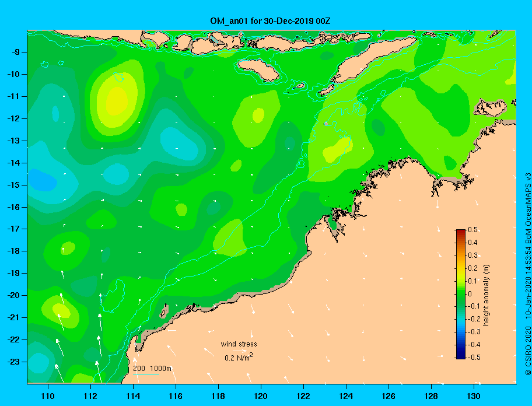Click latitude label -19 on left axis
The image size is (532, 406).
14,273
